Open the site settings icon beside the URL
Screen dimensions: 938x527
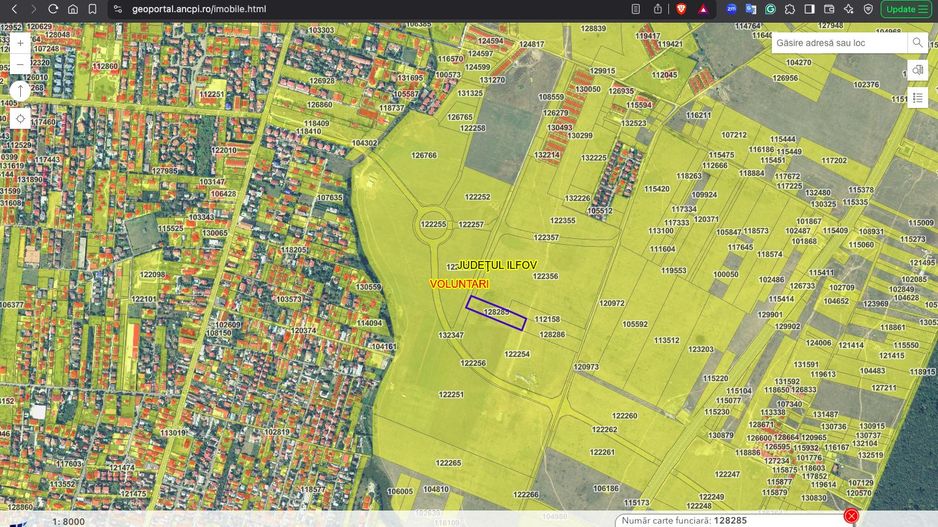(x=117, y=9)
